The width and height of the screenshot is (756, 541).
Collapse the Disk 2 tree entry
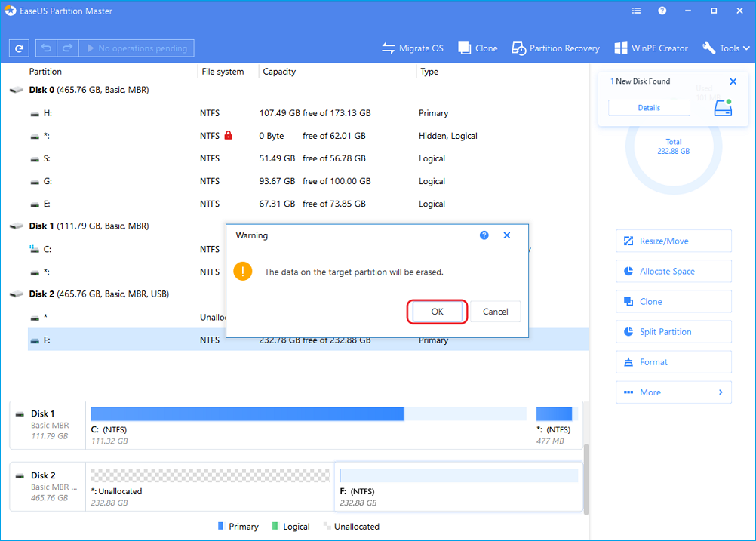[17, 294]
